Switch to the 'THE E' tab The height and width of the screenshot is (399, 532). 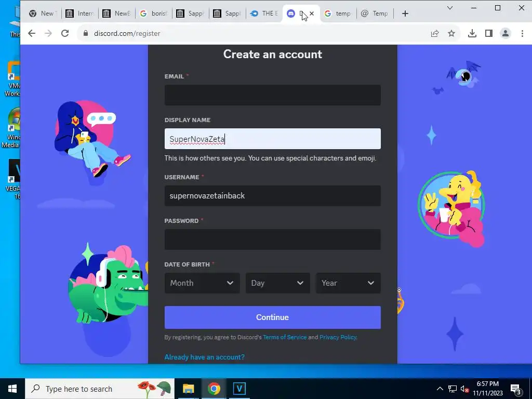[x=264, y=14]
